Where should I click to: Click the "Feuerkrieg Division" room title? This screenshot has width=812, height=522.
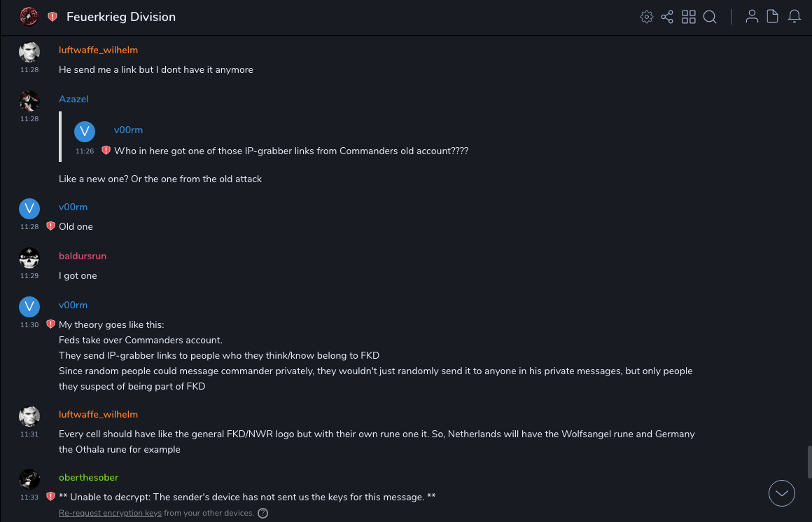click(x=121, y=17)
